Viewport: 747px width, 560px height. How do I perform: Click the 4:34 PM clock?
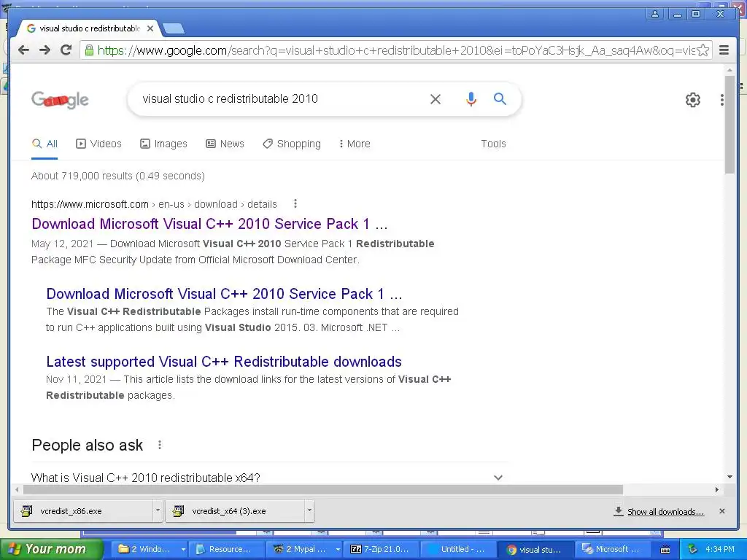click(720, 549)
